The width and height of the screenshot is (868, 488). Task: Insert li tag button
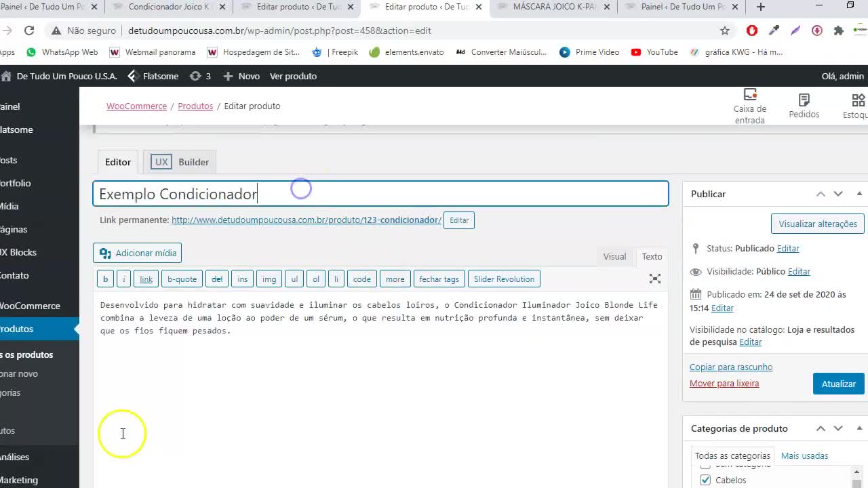336,279
